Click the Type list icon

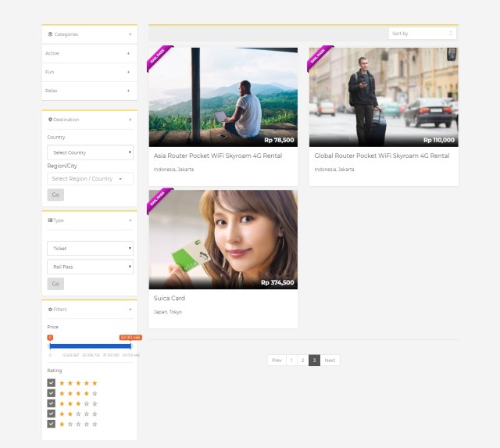tap(50, 220)
